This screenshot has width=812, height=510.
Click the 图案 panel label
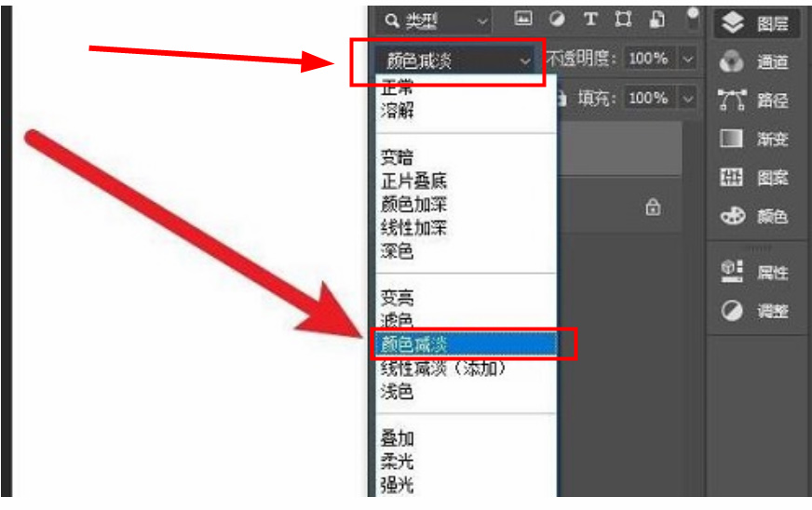(773, 178)
